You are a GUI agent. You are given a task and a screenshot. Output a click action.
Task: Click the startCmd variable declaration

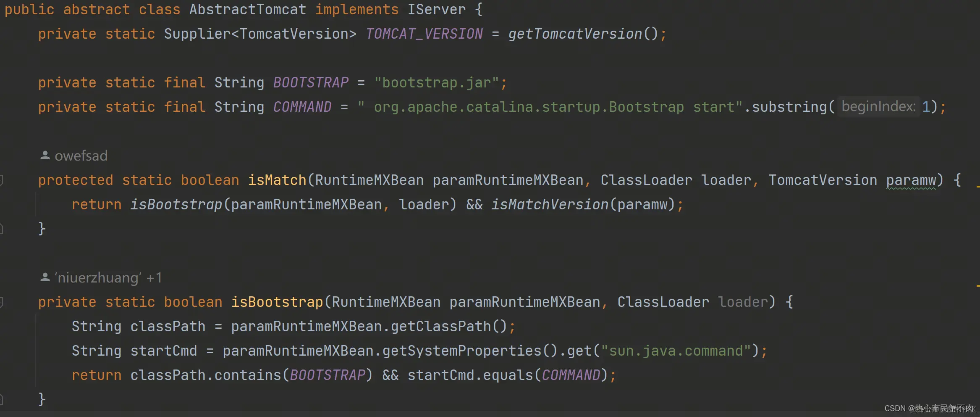pyautogui.click(x=164, y=351)
